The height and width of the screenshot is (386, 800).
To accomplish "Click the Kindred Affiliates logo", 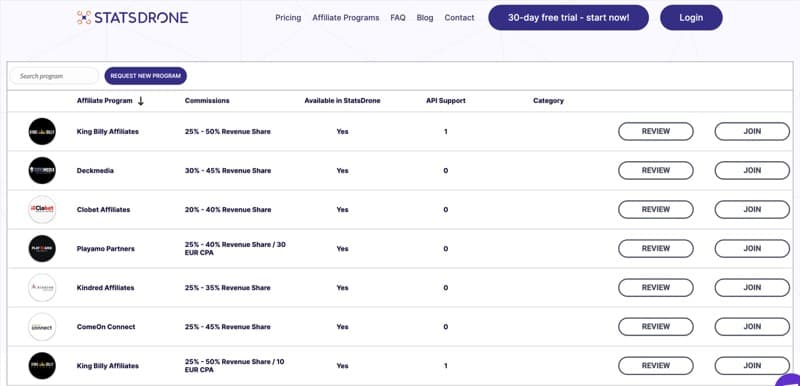I will (42, 288).
